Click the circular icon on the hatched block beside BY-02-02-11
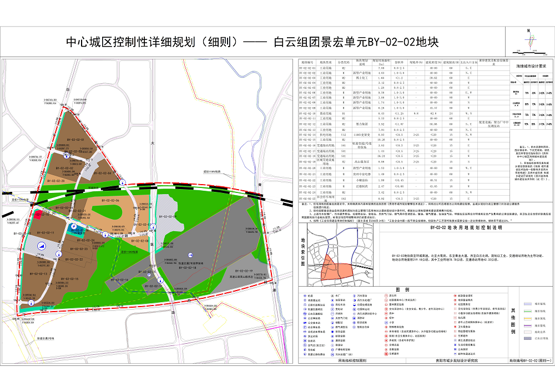Image resolution: width=555 pixels, height=392 pixels. [x=42, y=246]
